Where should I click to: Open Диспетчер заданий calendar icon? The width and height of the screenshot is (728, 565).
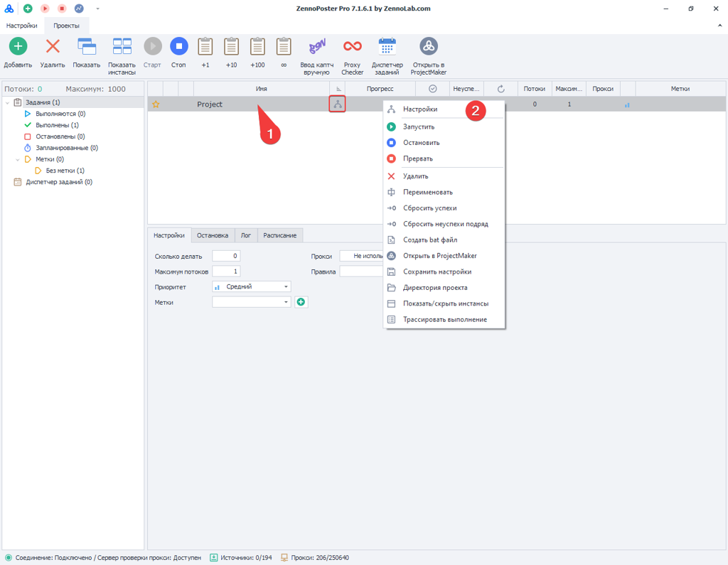[387, 47]
